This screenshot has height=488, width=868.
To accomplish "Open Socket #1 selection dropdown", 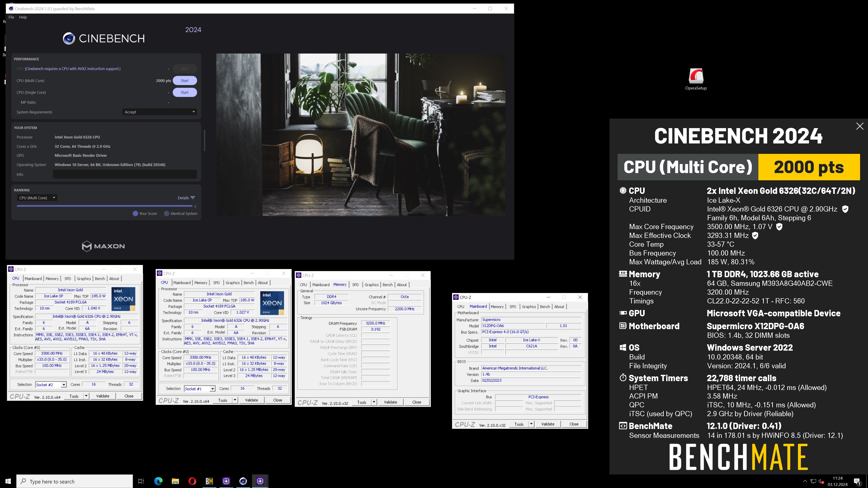I will tap(212, 389).
